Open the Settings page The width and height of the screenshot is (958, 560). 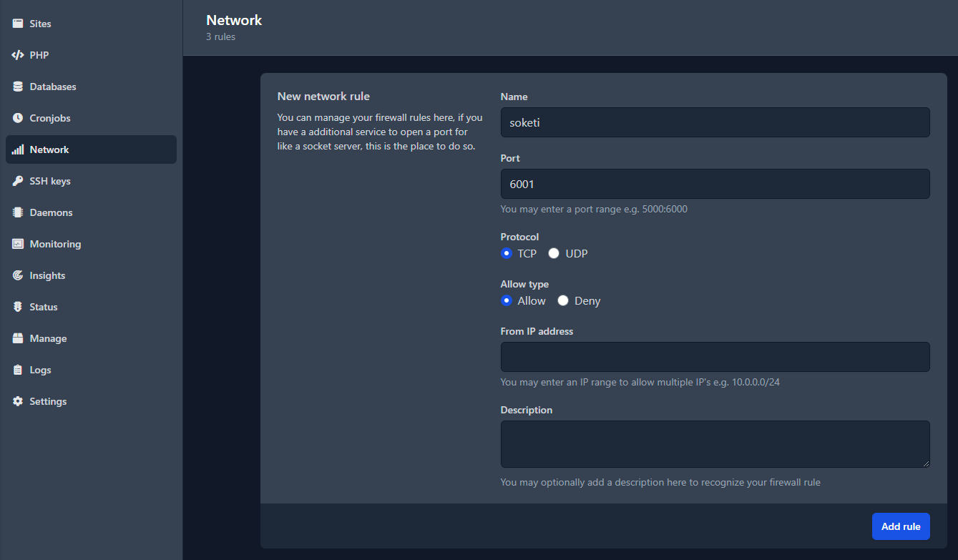(91, 401)
